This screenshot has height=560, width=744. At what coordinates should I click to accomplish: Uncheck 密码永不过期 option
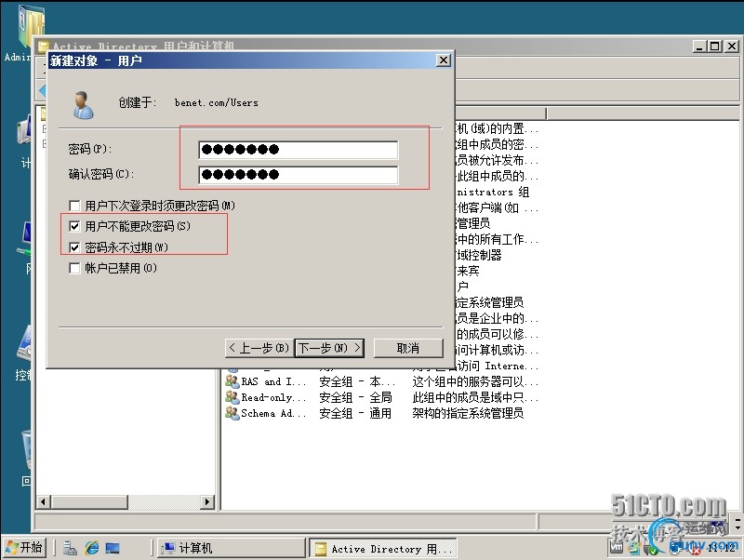coord(74,247)
